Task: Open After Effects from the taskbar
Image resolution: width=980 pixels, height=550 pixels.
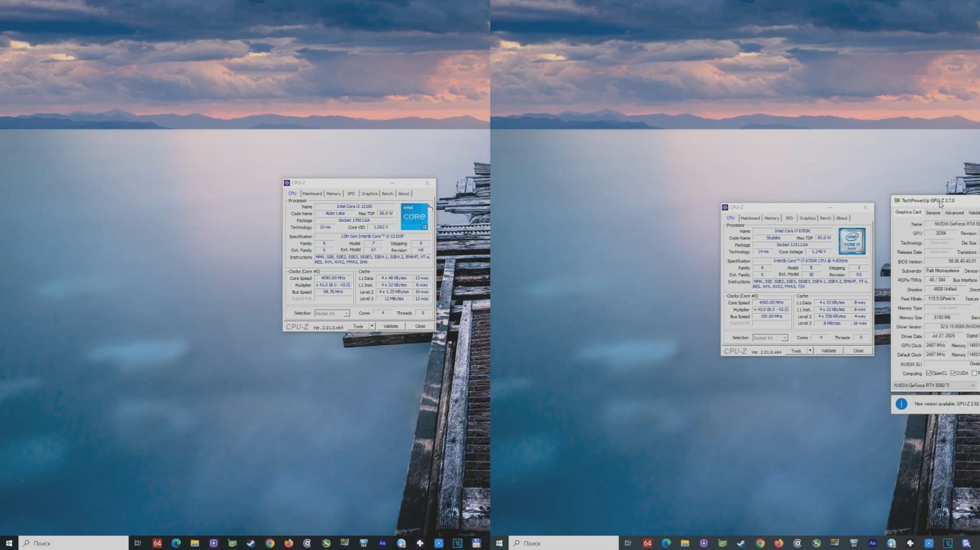Action: click(x=383, y=543)
